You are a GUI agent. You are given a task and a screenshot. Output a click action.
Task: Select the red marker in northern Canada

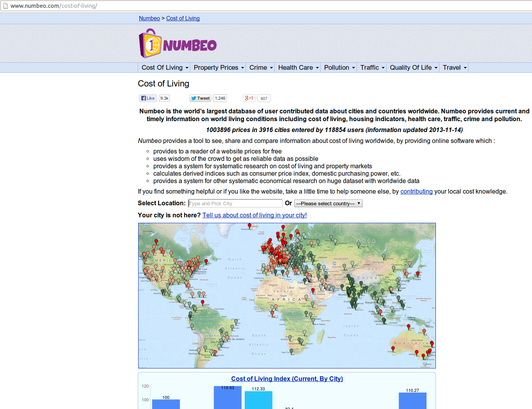pyautogui.click(x=156, y=241)
